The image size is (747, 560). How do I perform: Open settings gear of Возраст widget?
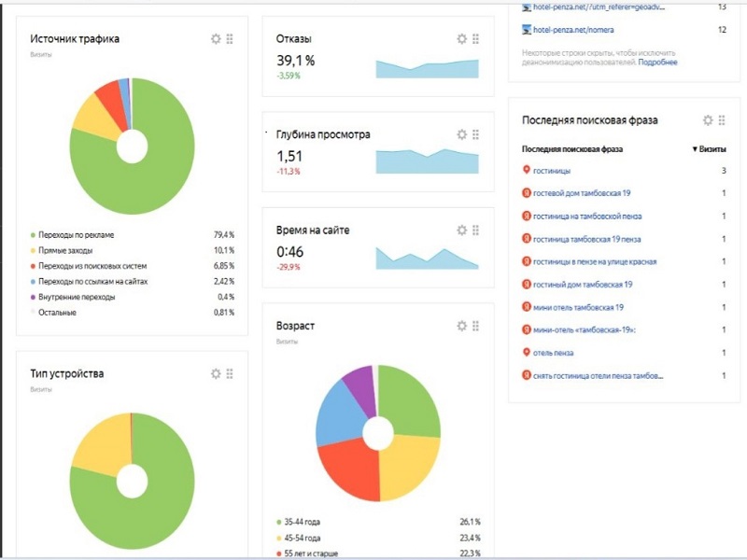click(461, 326)
